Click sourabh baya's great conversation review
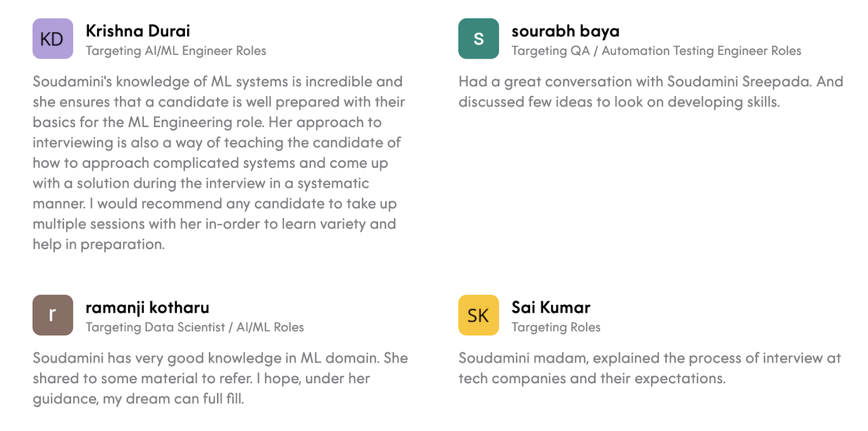 click(x=650, y=82)
